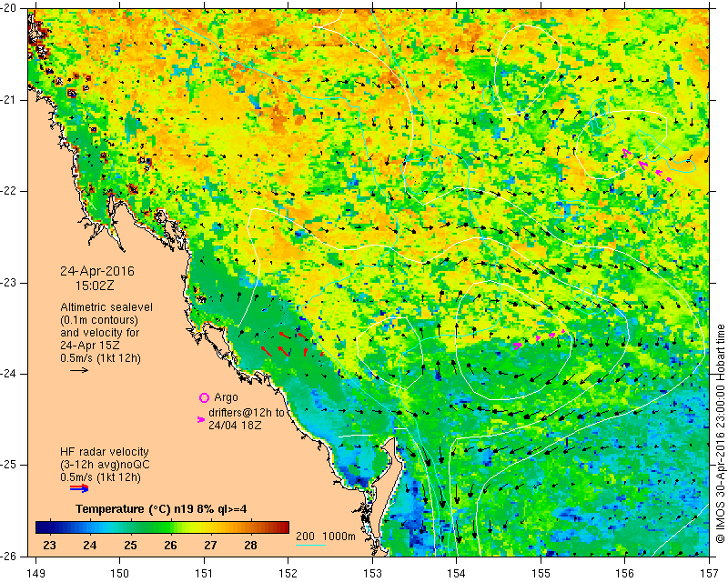
Task: Click the black altimetric velocity scale arrow
Action: pyautogui.click(x=79, y=370)
